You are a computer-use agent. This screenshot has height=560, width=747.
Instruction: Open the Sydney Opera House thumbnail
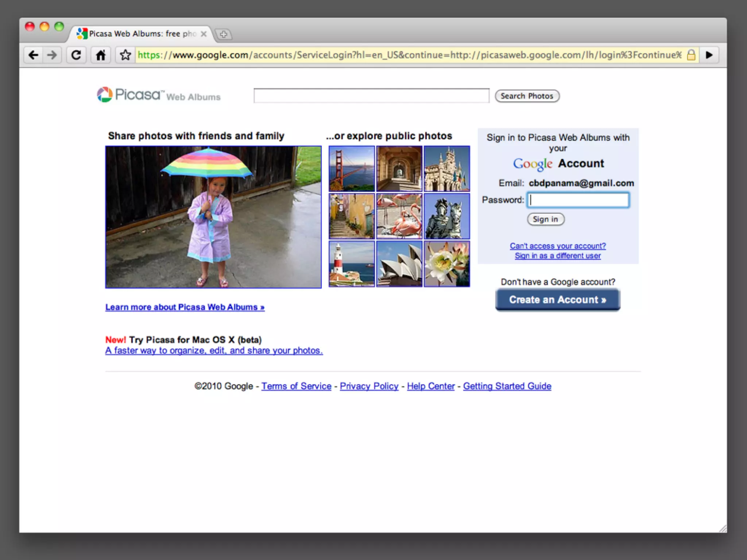coord(399,264)
